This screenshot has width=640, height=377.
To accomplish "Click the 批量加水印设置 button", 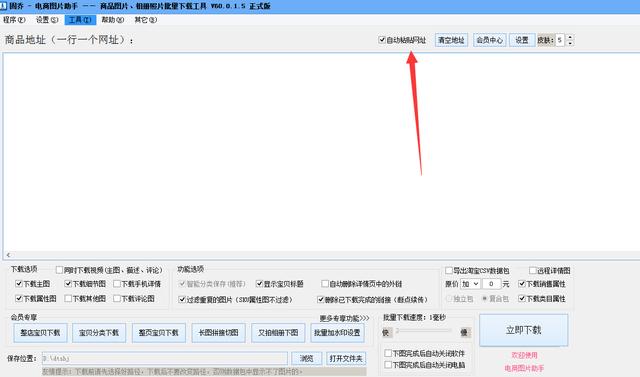I will pos(337,333).
